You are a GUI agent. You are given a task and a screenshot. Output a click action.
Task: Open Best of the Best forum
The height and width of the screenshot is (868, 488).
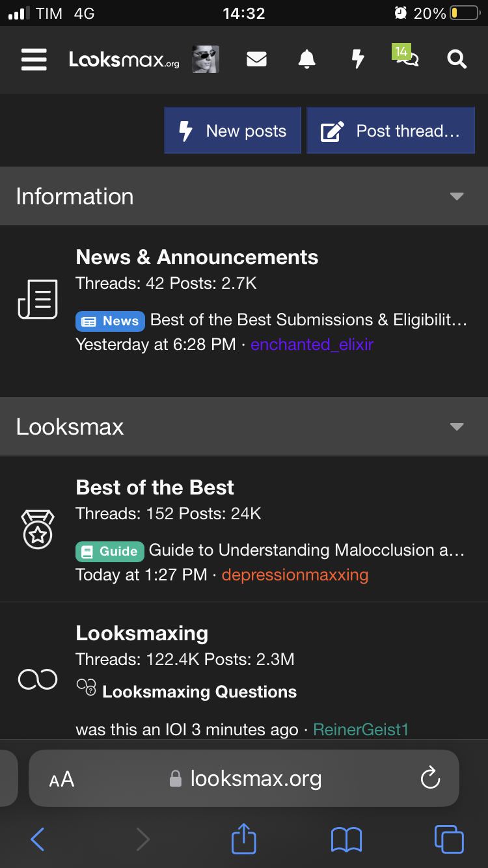(x=155, y=487)
